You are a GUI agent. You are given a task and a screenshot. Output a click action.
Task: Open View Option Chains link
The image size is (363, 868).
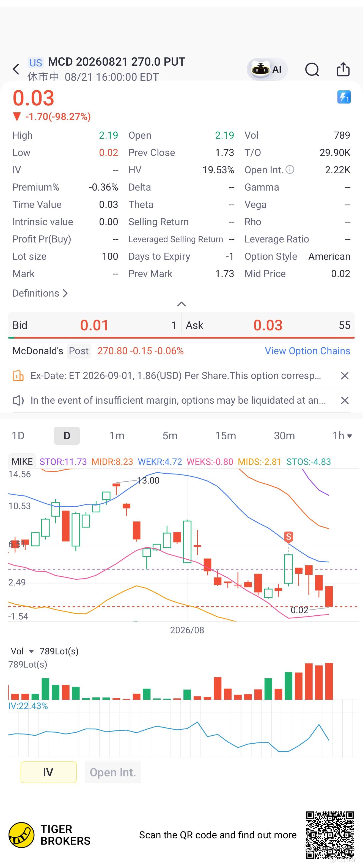pyautogui.click(x=307, y=351)
